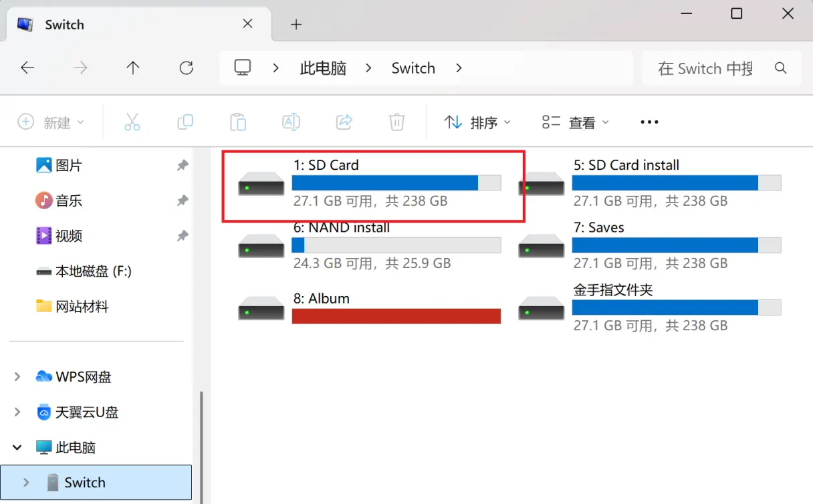Select 此电脑 in the navigation tree
813x504 pixels.
point(66,447)
